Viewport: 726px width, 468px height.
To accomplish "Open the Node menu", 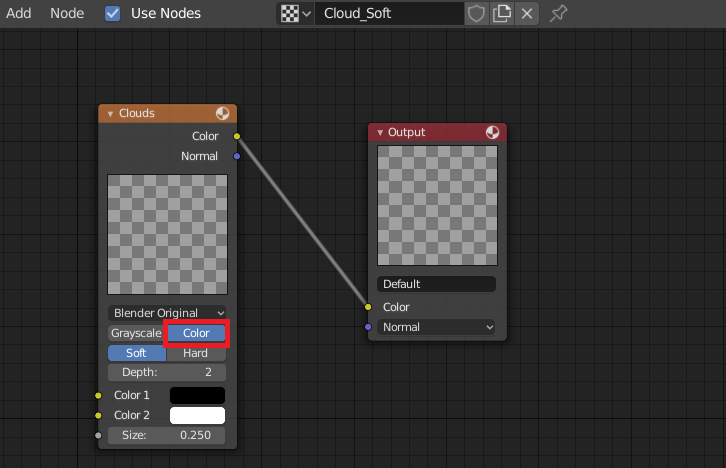I will point(67,13).
